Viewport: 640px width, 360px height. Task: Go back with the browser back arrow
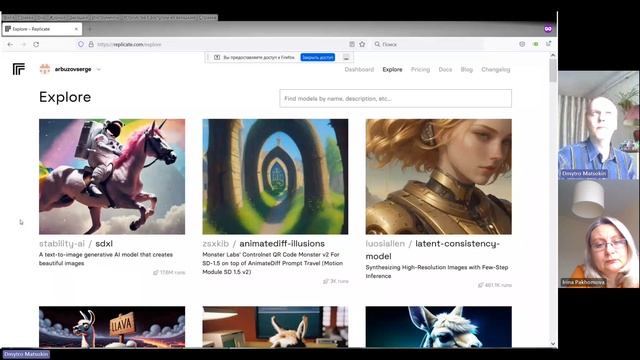pyautogui.click(x=10, y=44)
